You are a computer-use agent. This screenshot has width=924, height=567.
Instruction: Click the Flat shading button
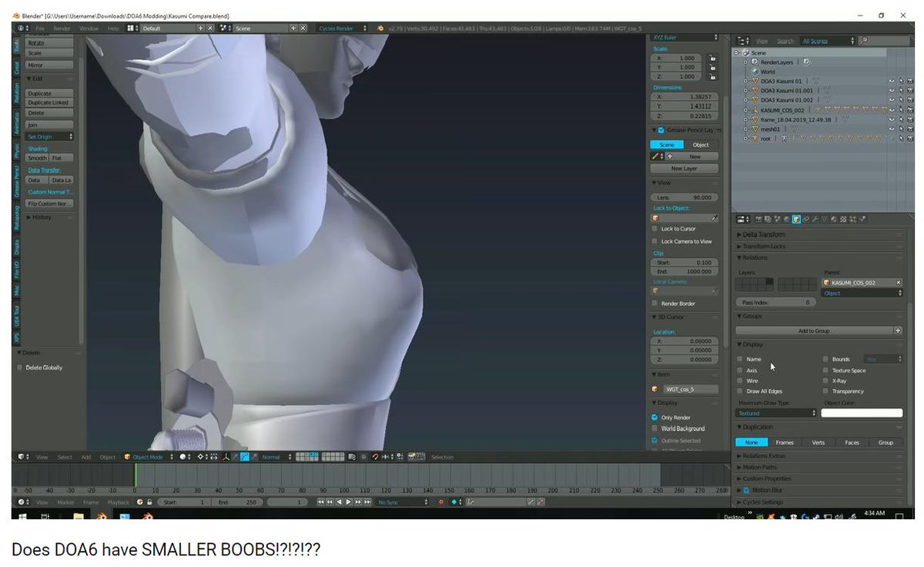pyautogui.click(x=61, y=158)
